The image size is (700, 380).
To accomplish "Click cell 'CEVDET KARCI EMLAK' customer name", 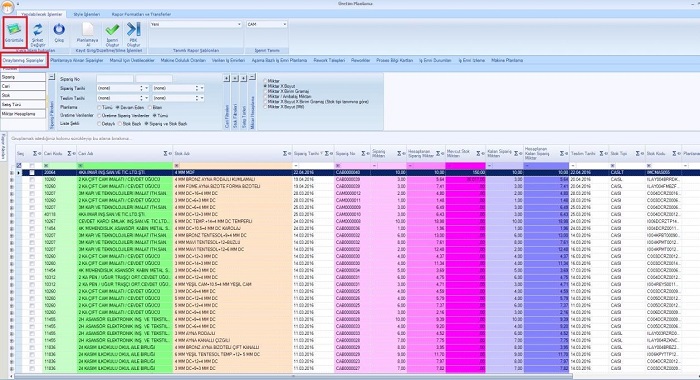I will pos(124,221).
